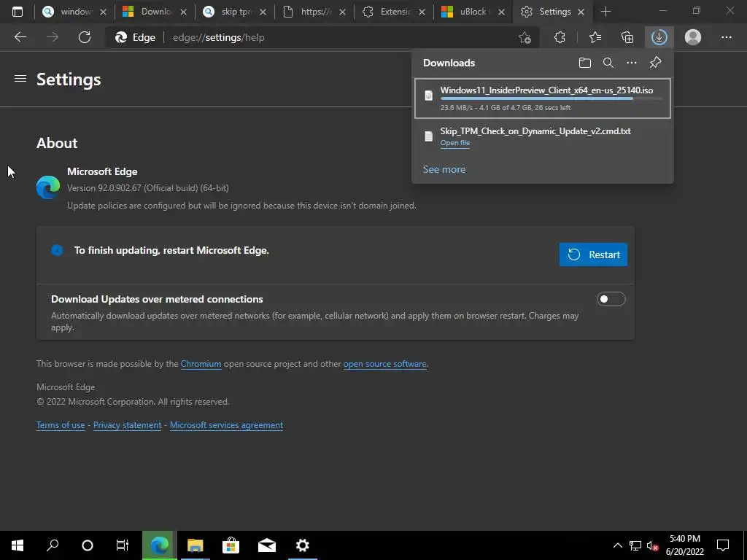Screen dimensions: 747x560
Task: Open the Collections icon
Action: 627,37
